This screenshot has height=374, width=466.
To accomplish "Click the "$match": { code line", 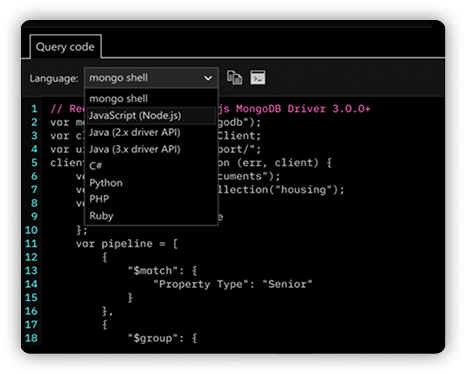I will 162,270.
